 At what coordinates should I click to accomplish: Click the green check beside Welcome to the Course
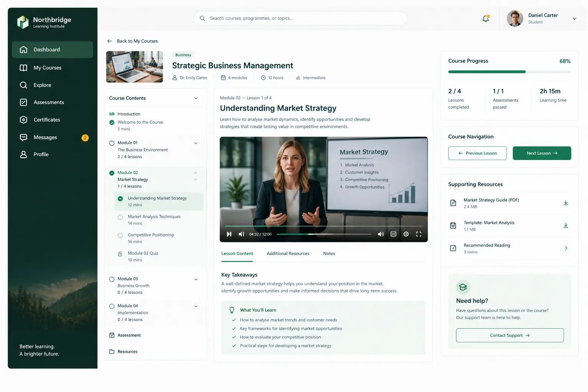pyautogui.click(x=112, y=122)
